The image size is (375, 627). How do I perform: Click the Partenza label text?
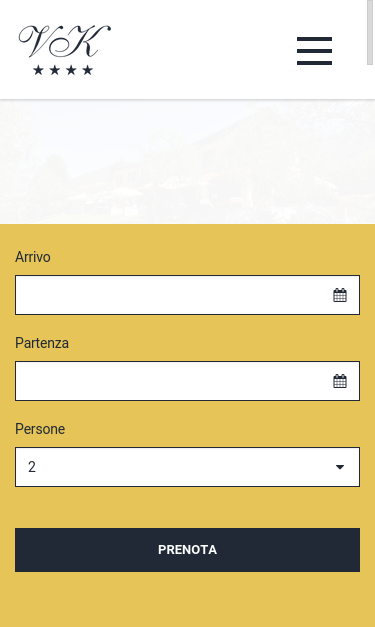42,343
